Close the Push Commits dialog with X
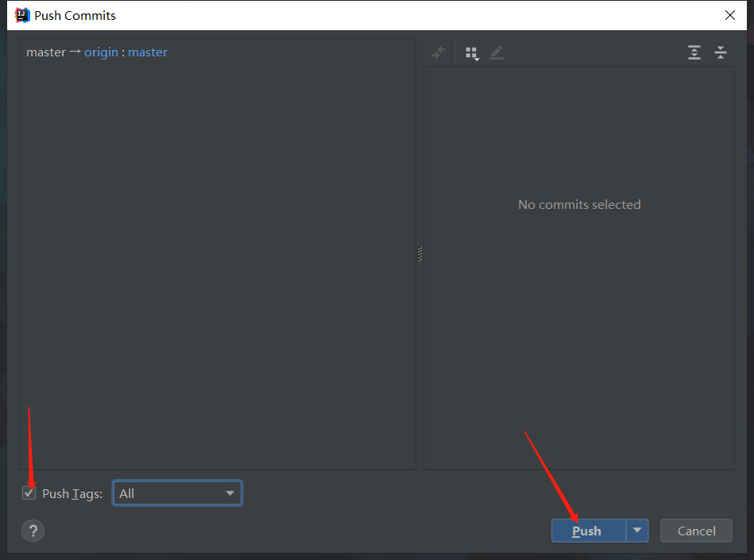The image size is (754, 560). (x=730, y=15)
